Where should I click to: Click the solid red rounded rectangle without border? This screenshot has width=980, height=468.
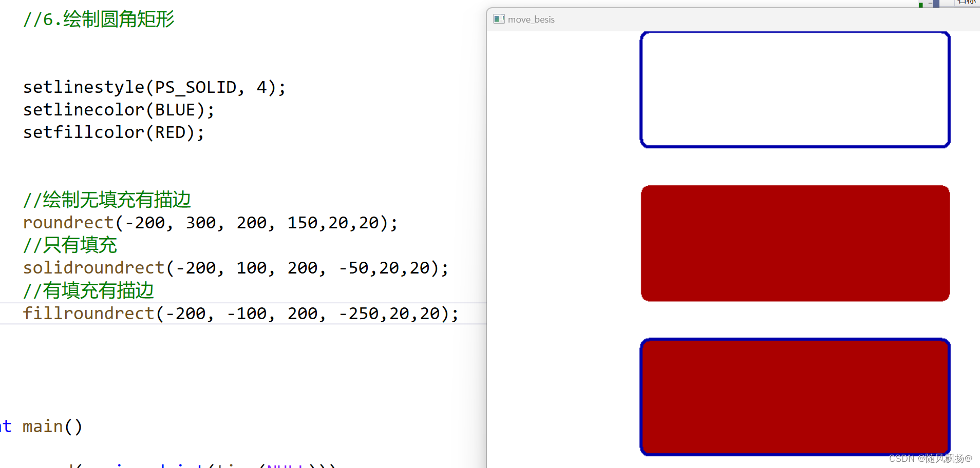(795, 243)
